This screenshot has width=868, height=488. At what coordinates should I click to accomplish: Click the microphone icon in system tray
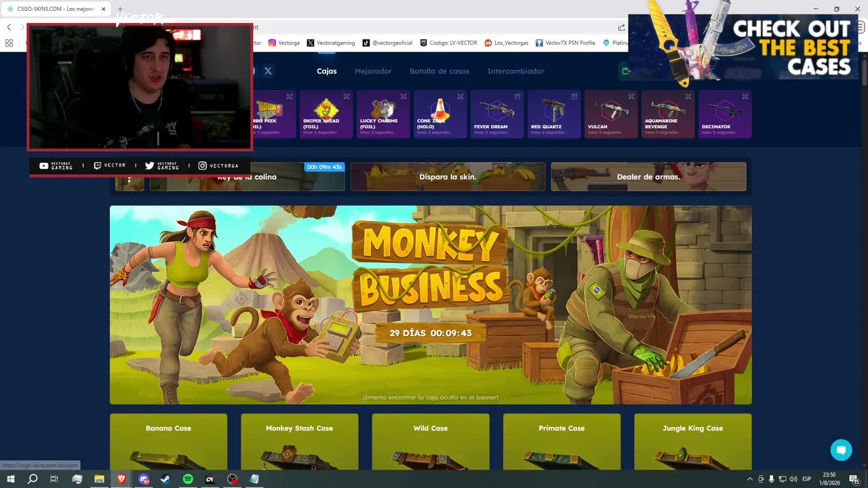point(772,479)
